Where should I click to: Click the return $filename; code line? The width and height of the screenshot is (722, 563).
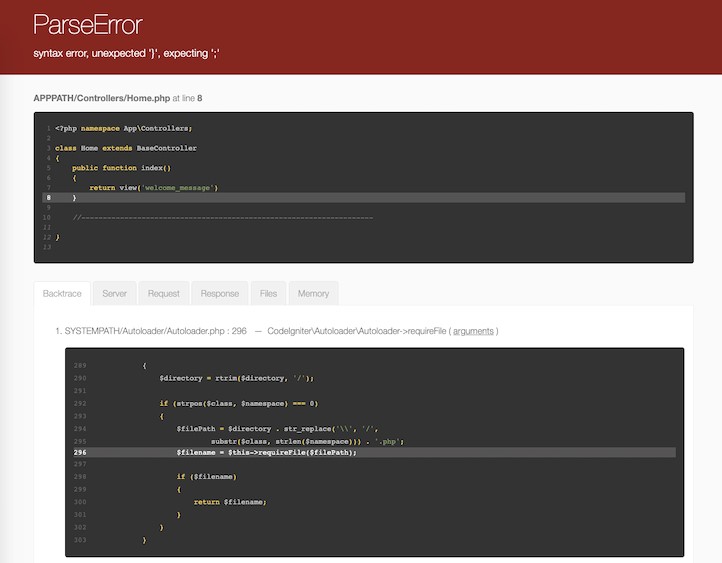coord(230,502)
